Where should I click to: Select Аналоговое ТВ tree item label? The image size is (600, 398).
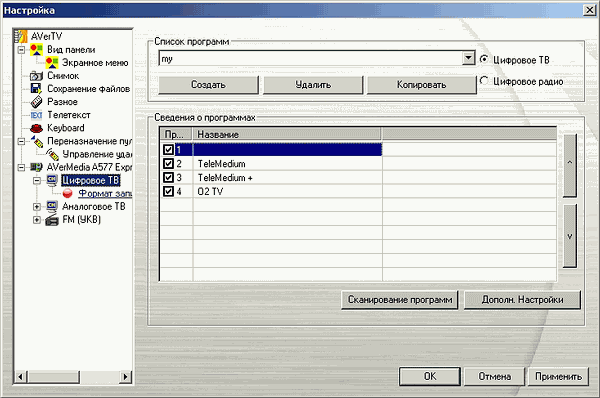pyautogui.click(x=94, y=207)
